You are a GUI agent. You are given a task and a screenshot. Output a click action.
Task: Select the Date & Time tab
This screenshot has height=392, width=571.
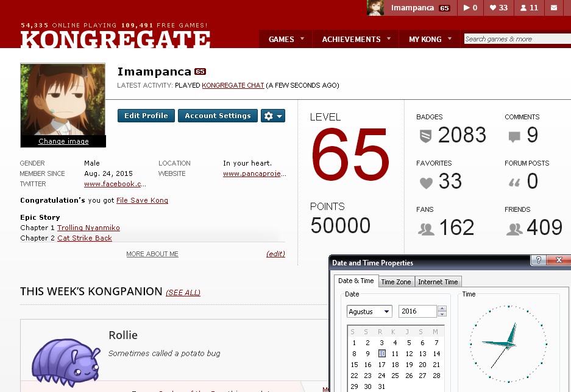356,281
